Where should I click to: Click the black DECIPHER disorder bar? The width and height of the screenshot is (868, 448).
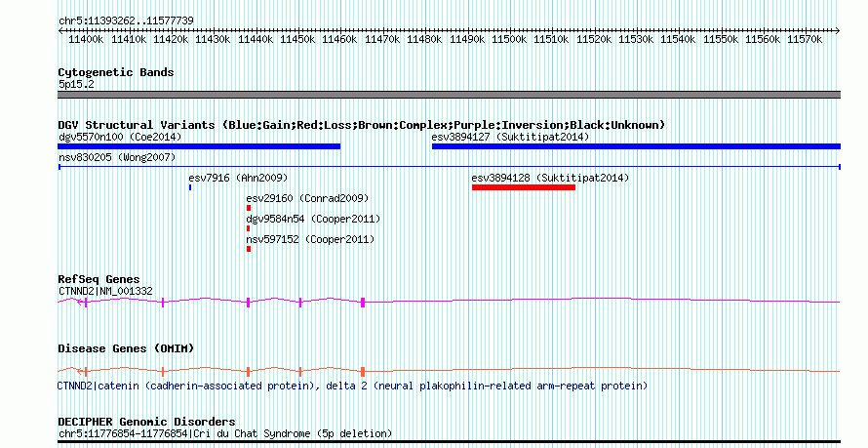[449, 442]
